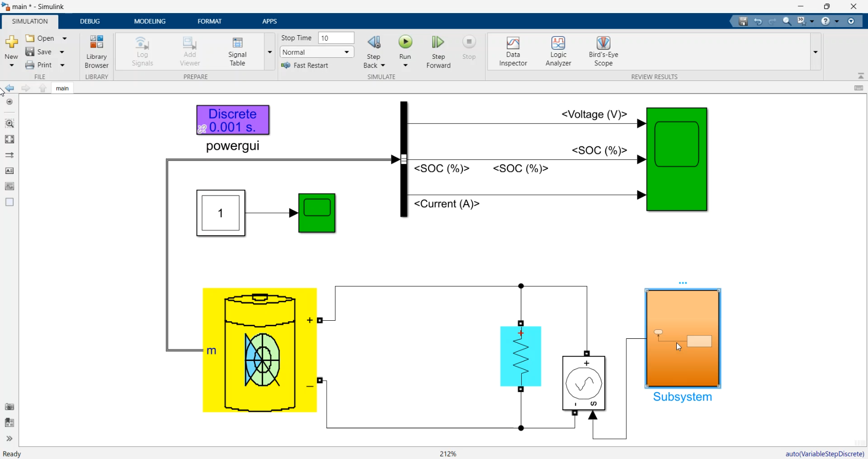868x459 pixels.
Task: Click the small green Scope block
Action: tap(317, 213)
